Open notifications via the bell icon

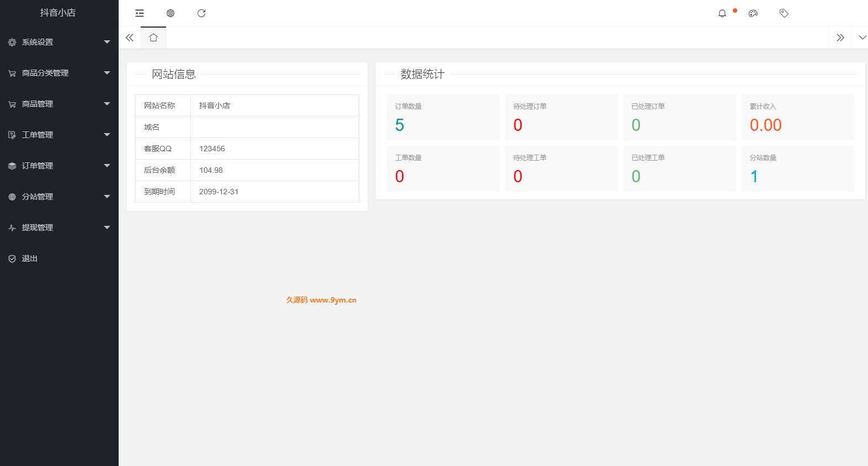coord(722,13)
